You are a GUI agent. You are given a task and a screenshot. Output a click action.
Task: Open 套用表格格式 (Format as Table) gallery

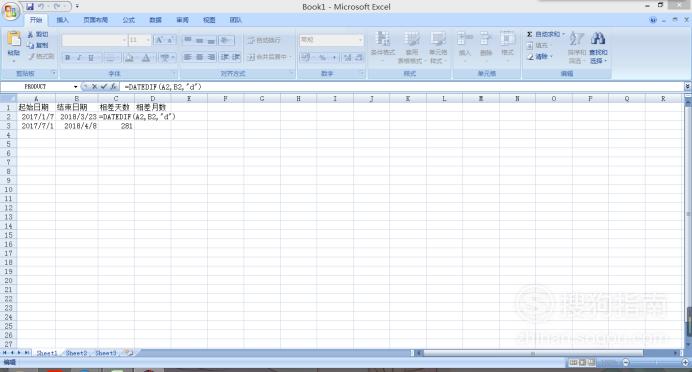(411, 47)
